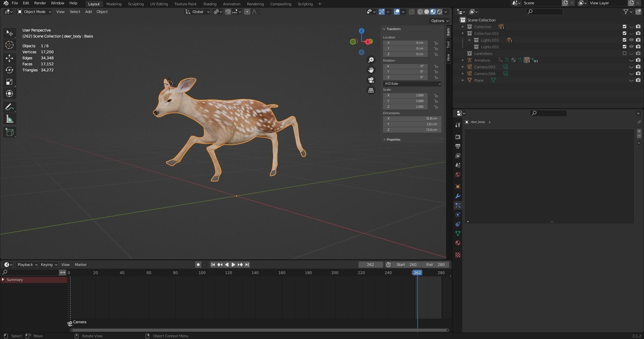Viewport: 644px width, 339px height.
Task: Open the Render properties tab
Action: coord(458,137)
